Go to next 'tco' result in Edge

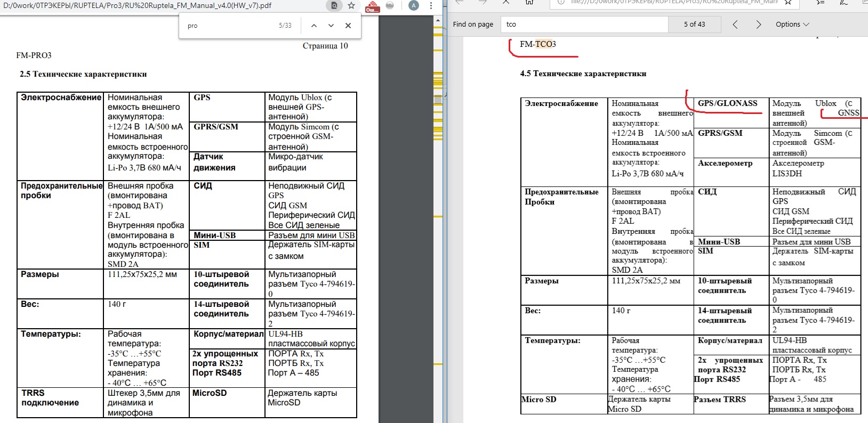click(759, 25)
